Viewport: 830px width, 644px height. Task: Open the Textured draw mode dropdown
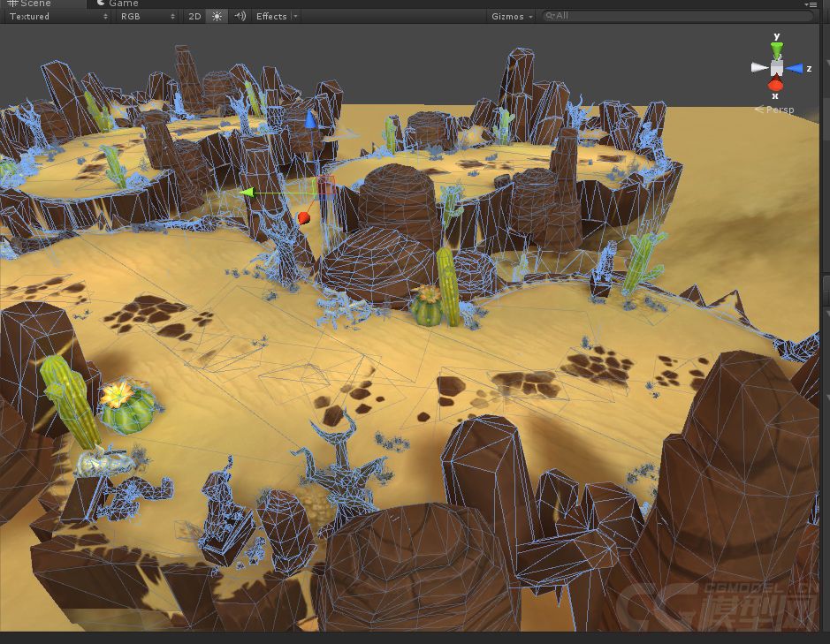(58, 17)
